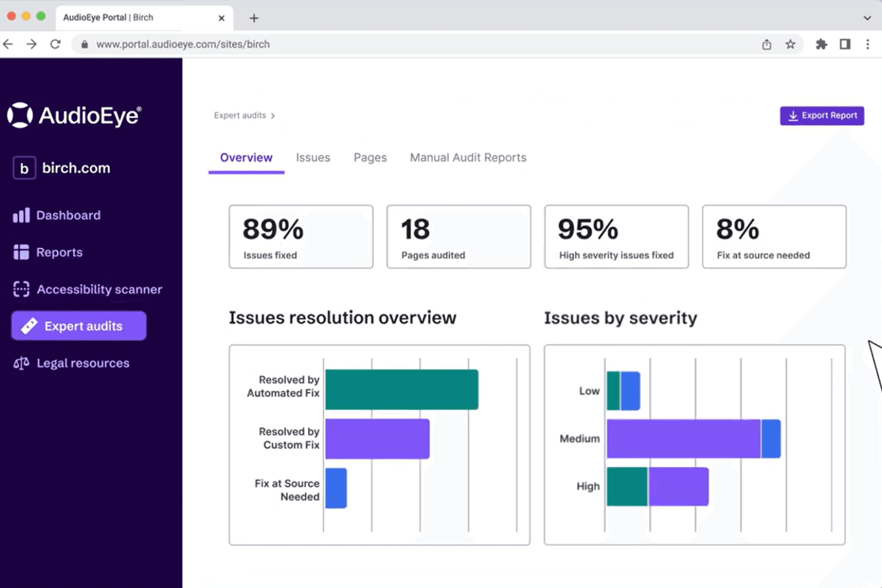Switch to the Overview tab

pos(246,158)
